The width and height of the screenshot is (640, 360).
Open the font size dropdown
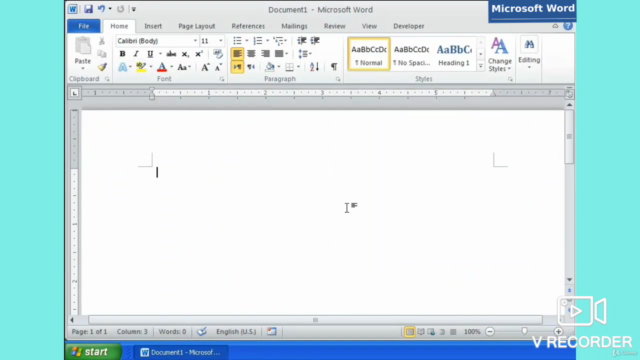coord(221,41)
